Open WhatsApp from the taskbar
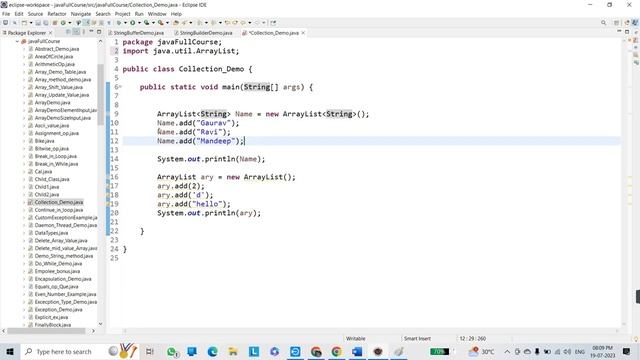 point(172,351)
